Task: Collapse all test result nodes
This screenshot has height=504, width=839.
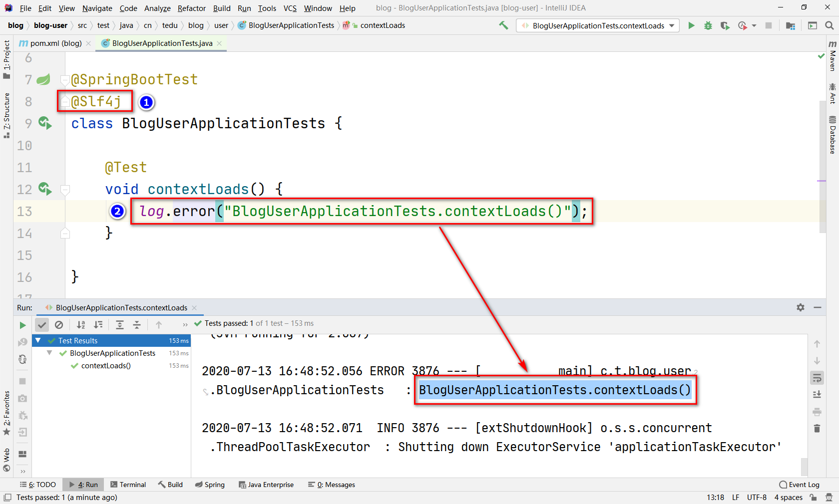Action: pos(137,325)
